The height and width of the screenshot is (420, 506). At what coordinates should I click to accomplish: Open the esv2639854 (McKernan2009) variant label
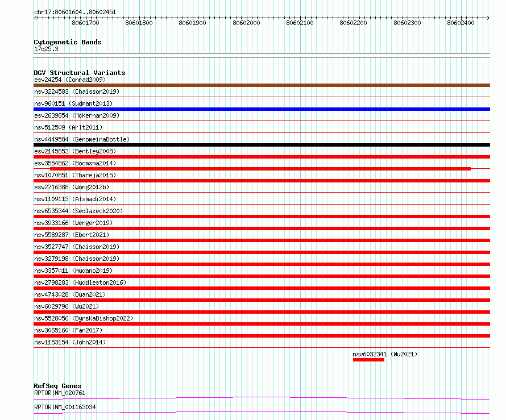click(77, 115)
